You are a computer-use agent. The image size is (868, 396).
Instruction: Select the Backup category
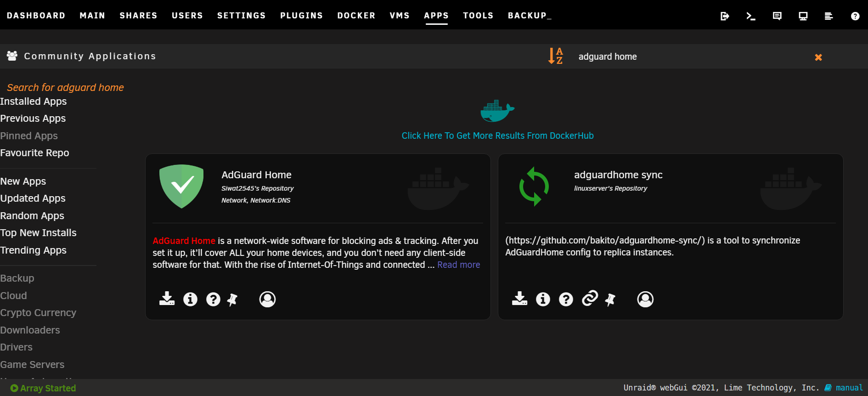coord(17,278)
